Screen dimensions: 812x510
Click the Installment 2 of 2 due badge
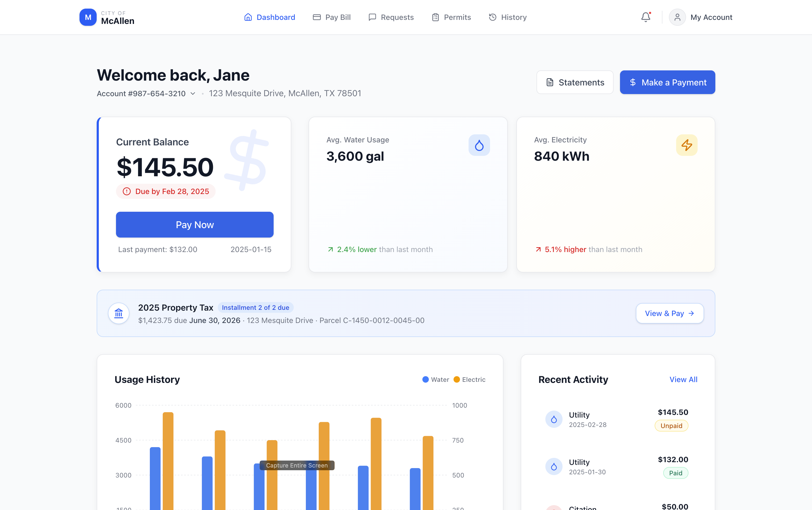point(256,308)
